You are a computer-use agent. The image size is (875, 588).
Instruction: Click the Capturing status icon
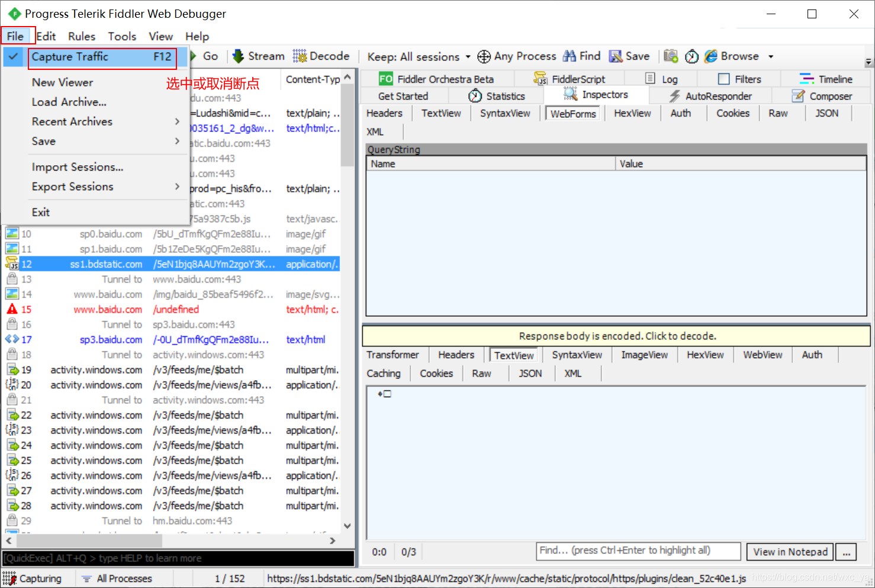pos(9,579)
